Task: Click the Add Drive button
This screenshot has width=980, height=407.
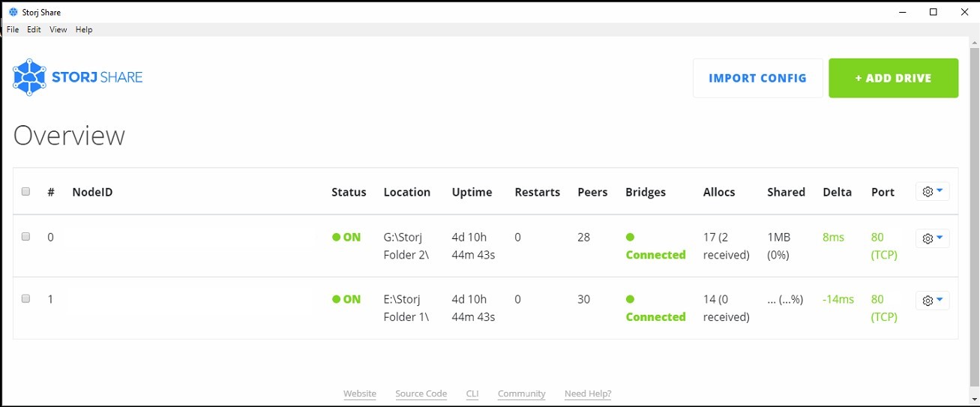Action: pos(893,78)
